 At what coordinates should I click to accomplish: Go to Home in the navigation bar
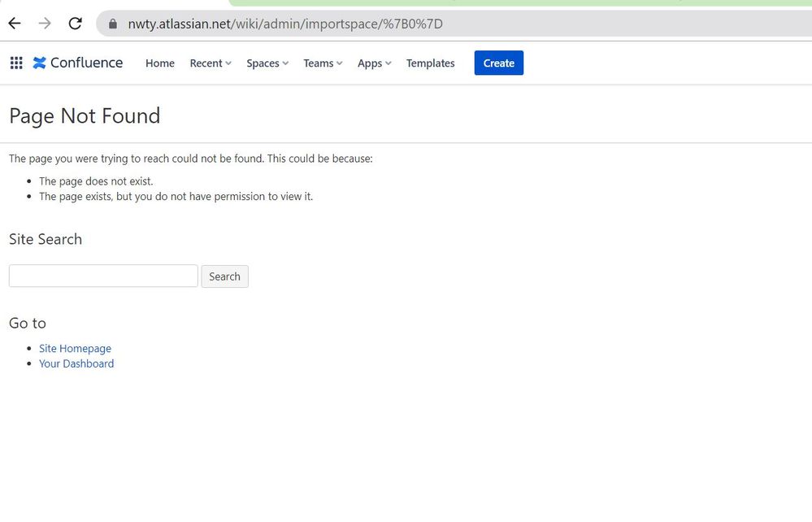point(160,63)
